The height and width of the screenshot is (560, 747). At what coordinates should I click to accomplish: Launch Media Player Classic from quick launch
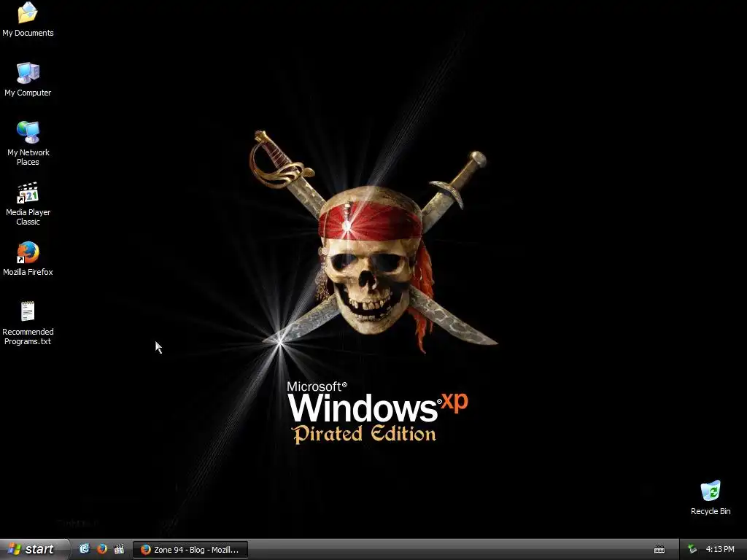[119, 549]
